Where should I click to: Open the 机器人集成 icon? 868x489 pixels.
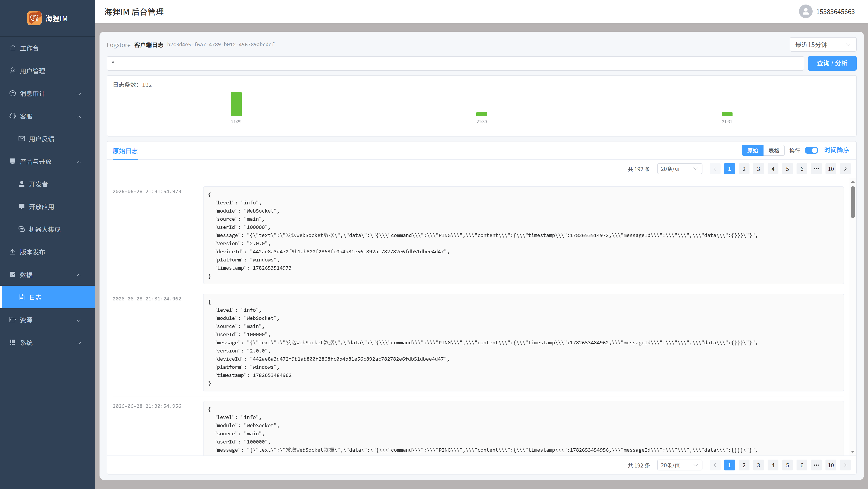[21, 229]
